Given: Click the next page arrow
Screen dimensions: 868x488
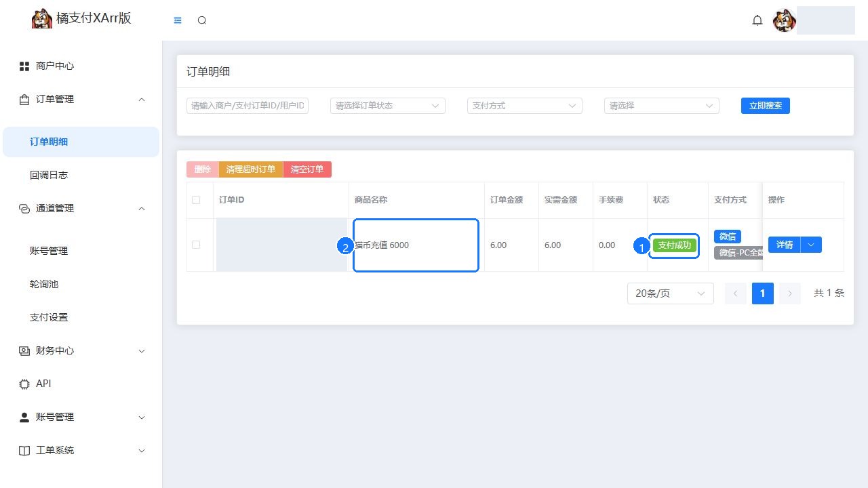Looking at the screenshot, I should (x=790, y=293).
